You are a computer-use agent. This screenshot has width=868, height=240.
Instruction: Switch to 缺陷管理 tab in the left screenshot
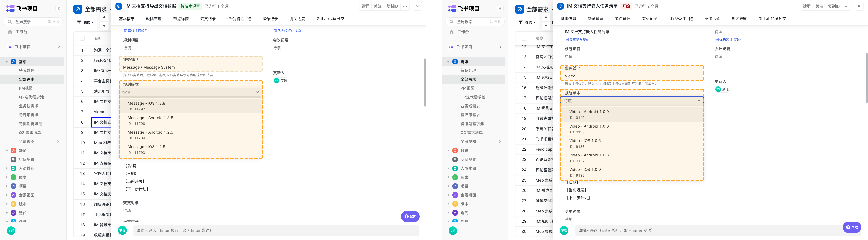click(154, 19)
